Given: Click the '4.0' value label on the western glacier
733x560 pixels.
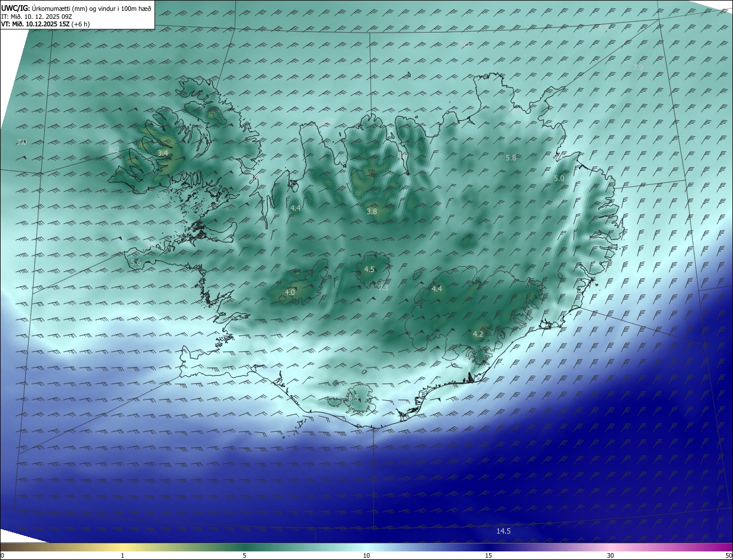Looking at the screenshot, I should click(290, 292).
